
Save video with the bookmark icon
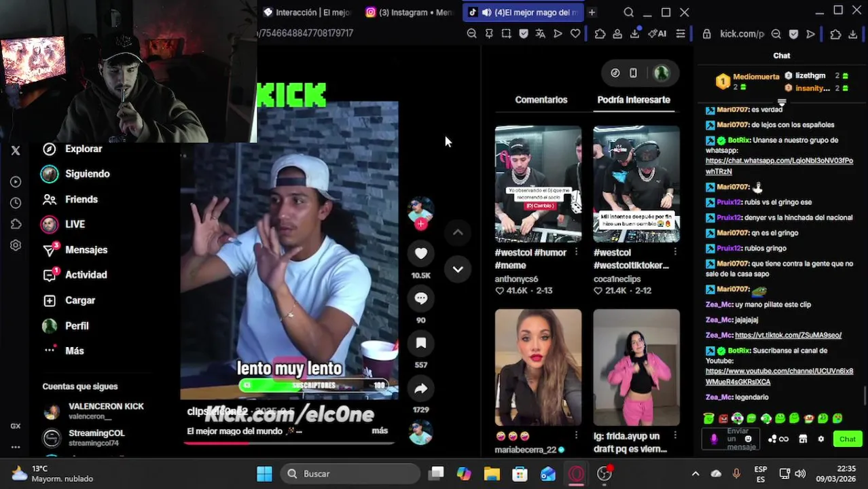(x=421, y=343)
